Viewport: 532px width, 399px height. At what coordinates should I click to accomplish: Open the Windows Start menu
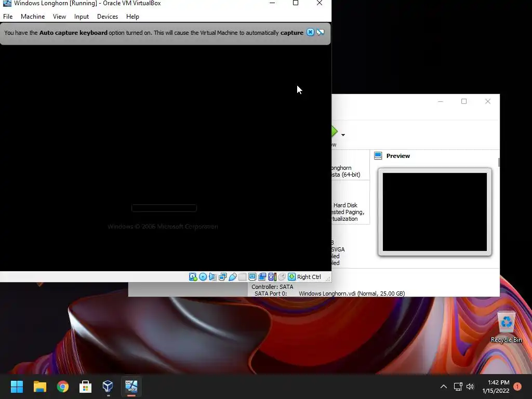[17, 386]
